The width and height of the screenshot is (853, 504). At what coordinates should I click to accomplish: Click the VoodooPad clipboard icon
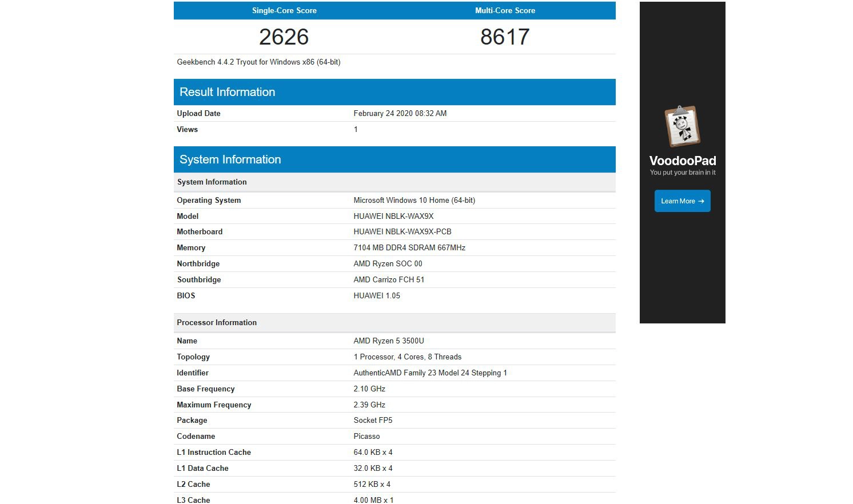point(682,126)
